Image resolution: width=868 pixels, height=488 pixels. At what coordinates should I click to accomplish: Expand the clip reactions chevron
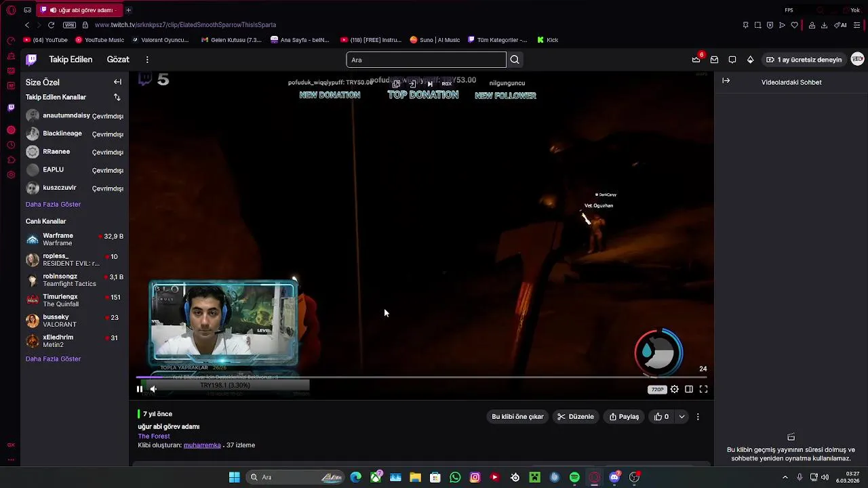click(682, 417)
